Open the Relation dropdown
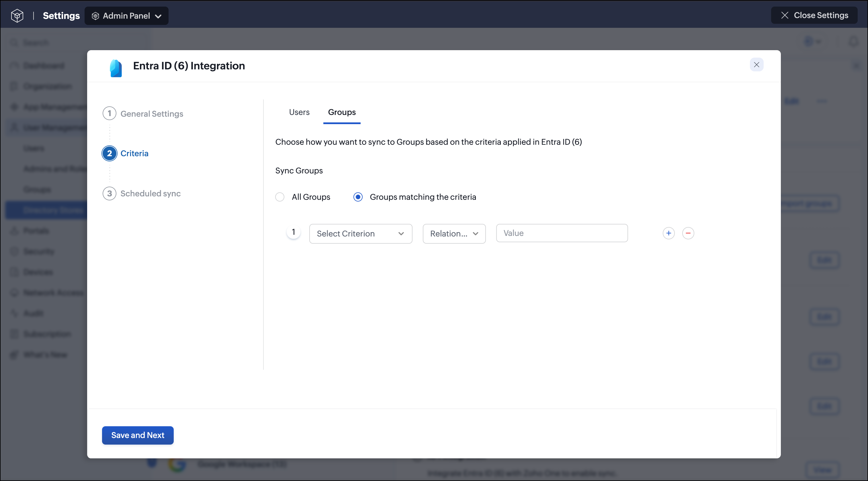Viewport: 868px width, 481px height. [x=454, y=233]
